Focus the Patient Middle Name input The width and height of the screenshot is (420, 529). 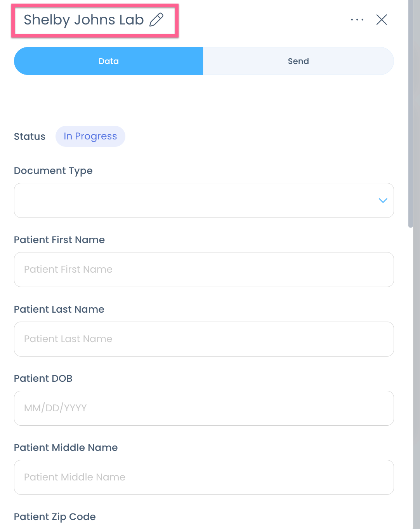[x=204, y=477]
